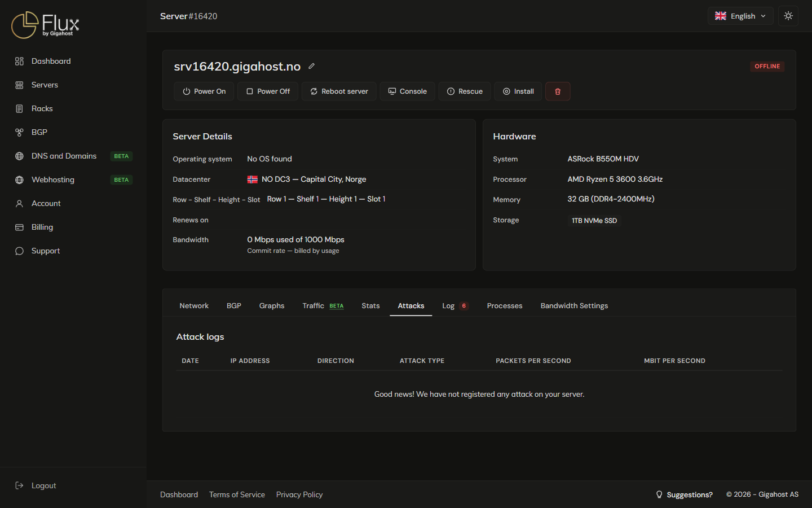
Task: Switch to the Stats tab
Action: (370, 306)
